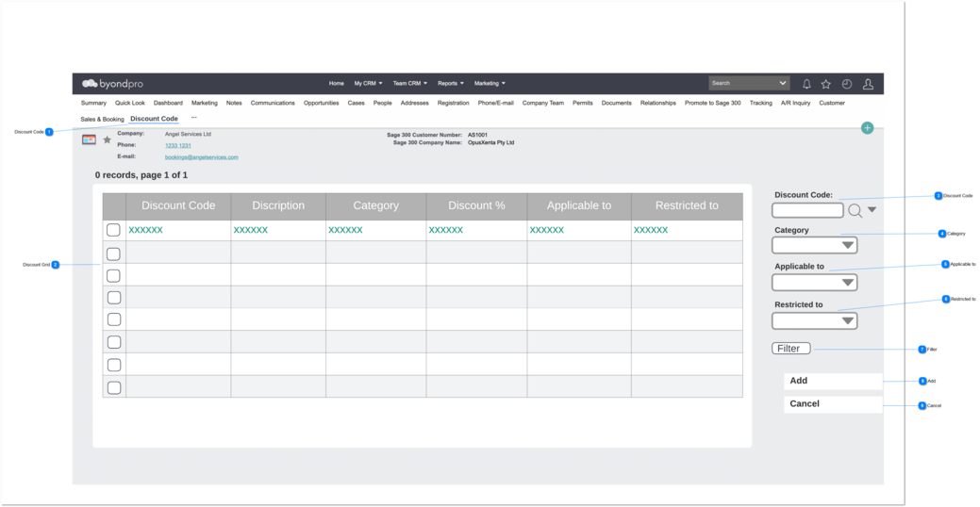The image size is (980, 507).
Task: Click the grey star beside company details
Action: click(x=107, y=139)
